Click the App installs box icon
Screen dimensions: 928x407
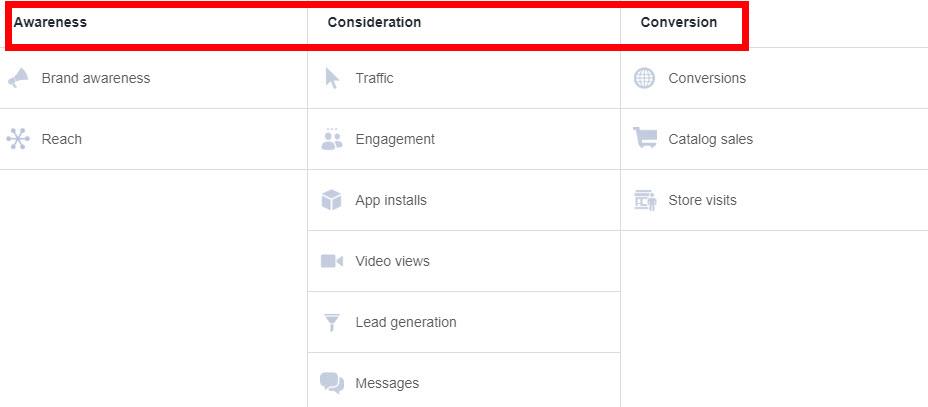[x=332, y=200]
